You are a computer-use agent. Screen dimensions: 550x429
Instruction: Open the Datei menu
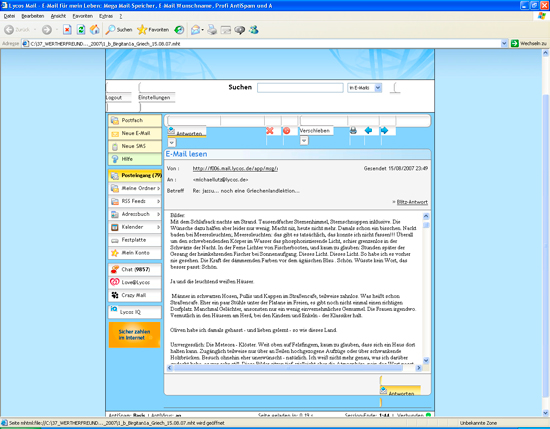coord(9,16)
